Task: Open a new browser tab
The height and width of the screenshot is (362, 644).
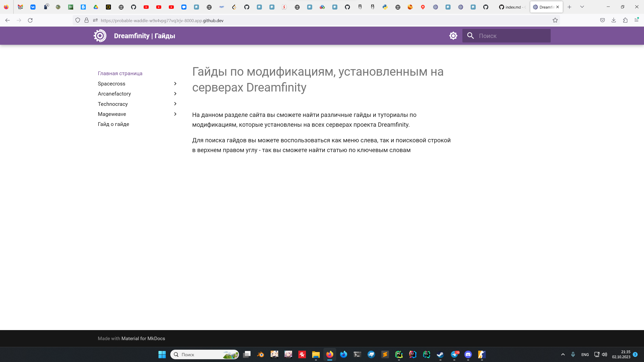Action: [569, 7]
